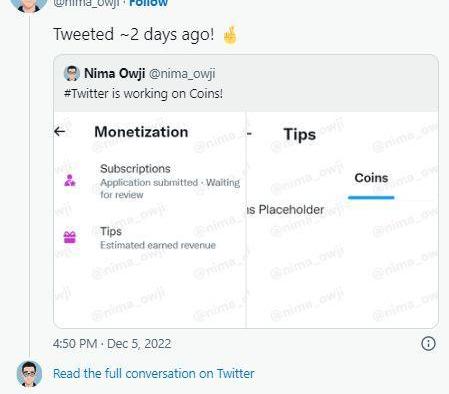Screen dimensions: 449x394
Task: Click the Monetization heading
Action: pyautogui.click(x=141, y=132)
